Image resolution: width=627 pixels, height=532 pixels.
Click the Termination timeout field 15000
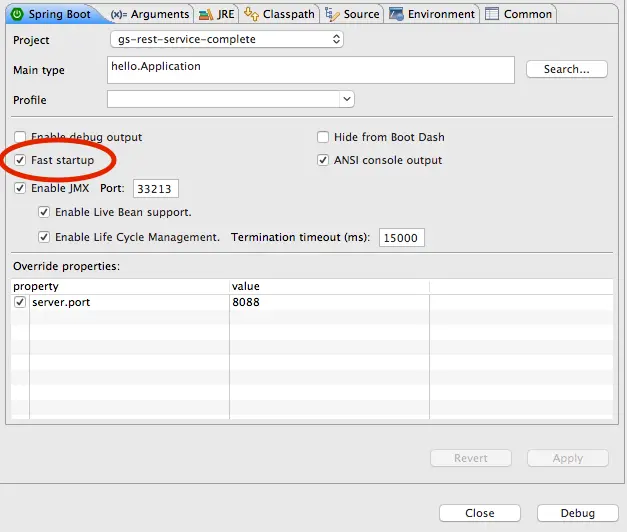tap(401, 238)
